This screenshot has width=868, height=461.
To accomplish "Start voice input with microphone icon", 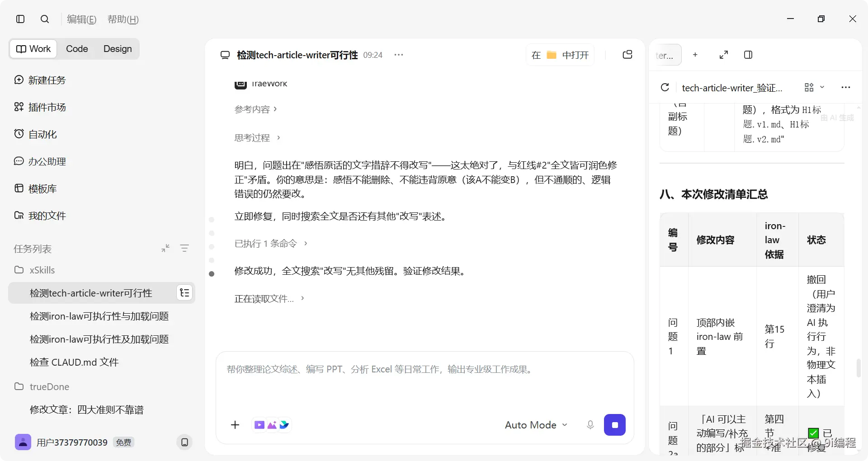I will point(590,425).
